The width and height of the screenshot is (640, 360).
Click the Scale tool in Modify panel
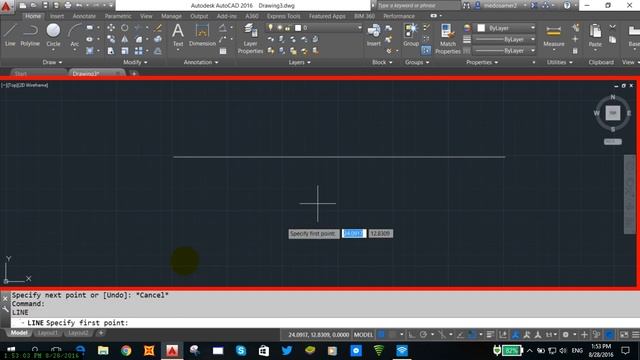pos(124,51)
